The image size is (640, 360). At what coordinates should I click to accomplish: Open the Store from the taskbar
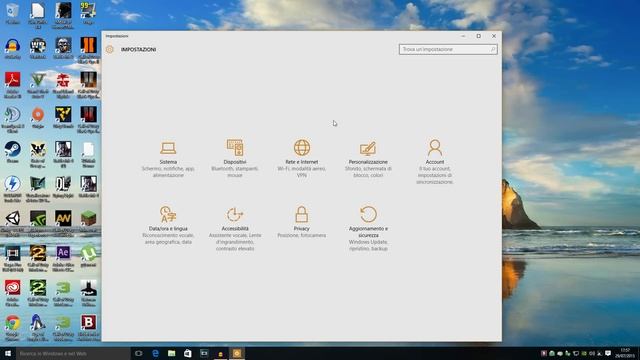(188, 353)
